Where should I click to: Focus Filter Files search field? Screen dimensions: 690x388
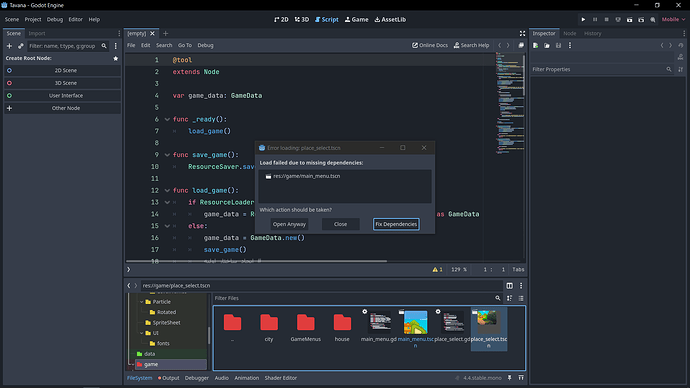353,298
